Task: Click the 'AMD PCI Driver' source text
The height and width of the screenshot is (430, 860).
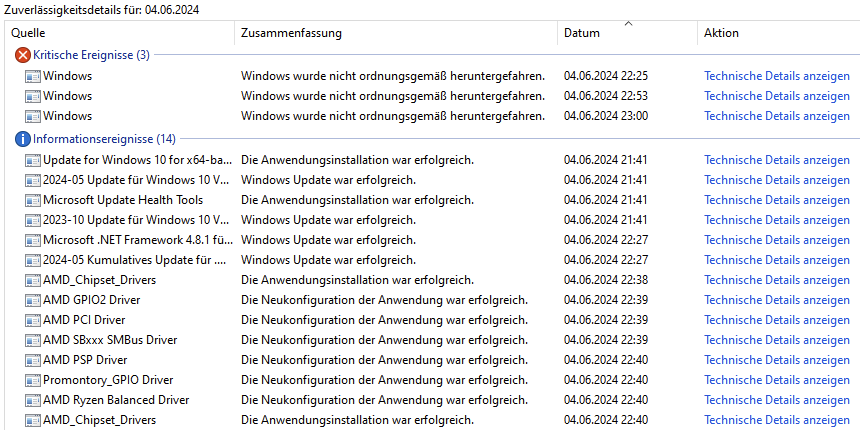Action: pos(84,320)
